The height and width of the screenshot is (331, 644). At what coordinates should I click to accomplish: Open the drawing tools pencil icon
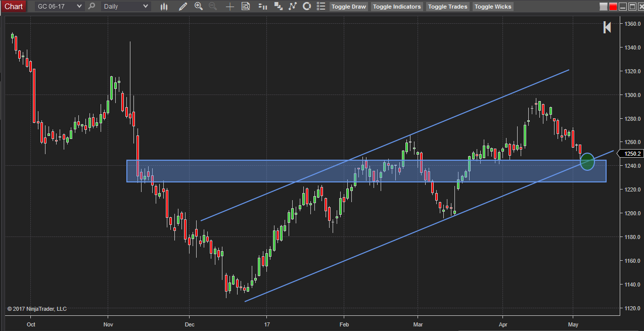click(x=183, y=7)
